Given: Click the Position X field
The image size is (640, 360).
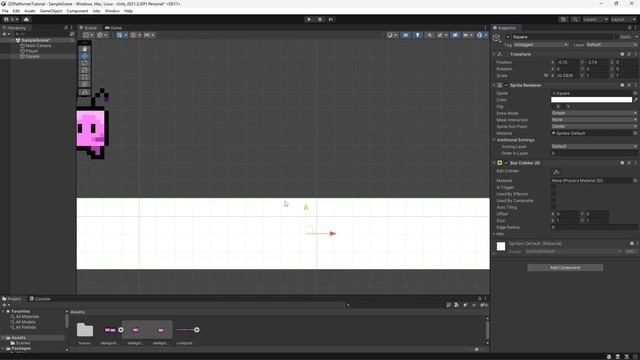Looking at the screenshot, I should pyautogui.click(x=567, y=62).
